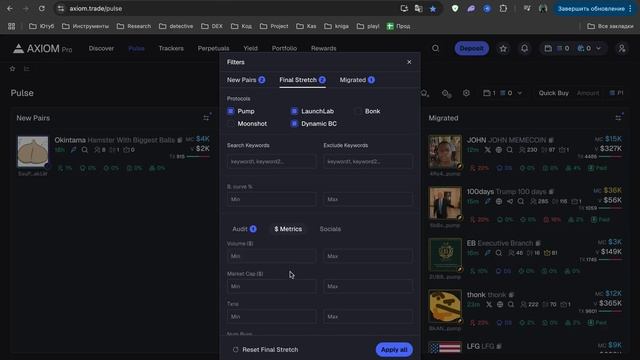Open the browser menu three dots
Screen dimensions: 640x360
point(631,9)
